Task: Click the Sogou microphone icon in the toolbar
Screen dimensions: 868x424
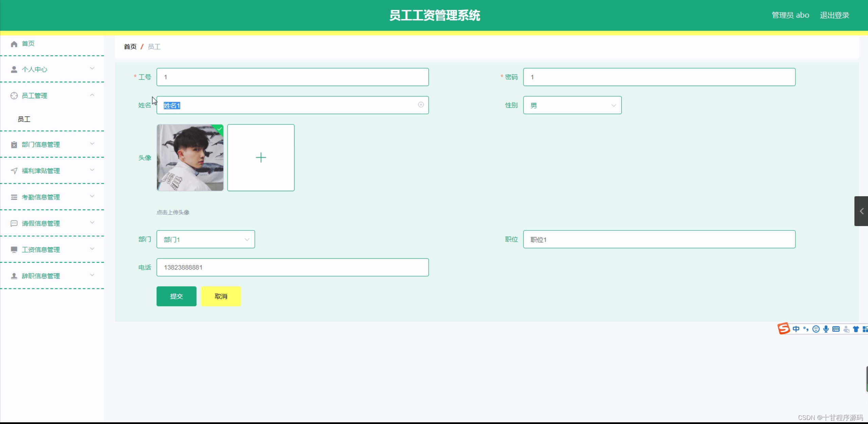Action: pyautogui.click(x=826, y=329)
